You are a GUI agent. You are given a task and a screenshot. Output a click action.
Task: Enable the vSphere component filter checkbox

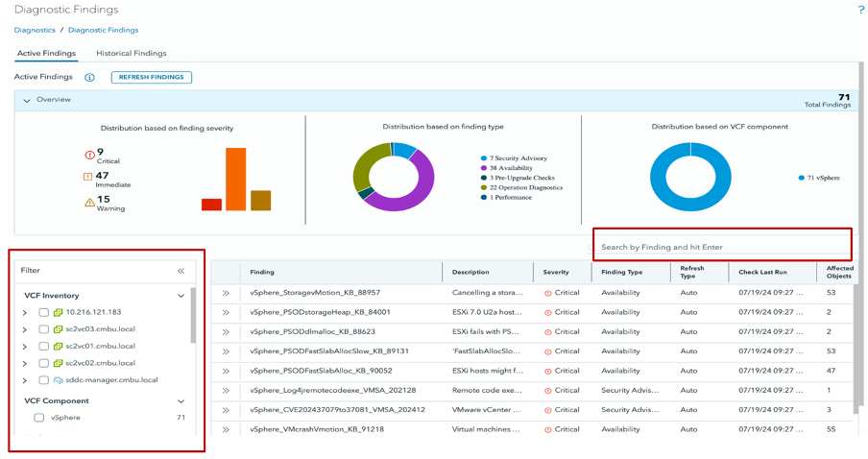point(39,418)
